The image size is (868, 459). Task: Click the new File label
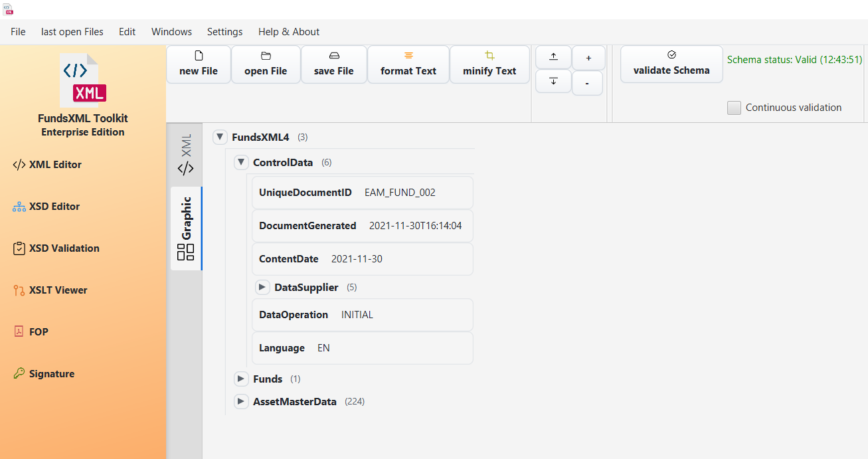199,71
